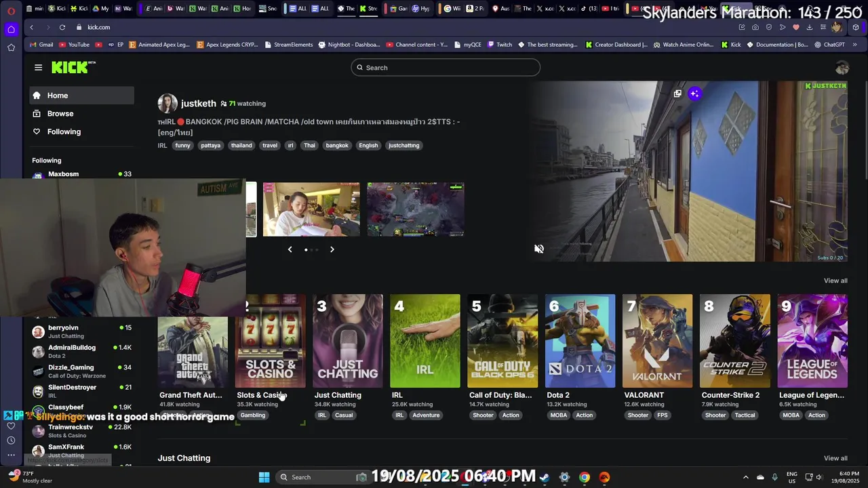Image resolution: width=868 pixels, height=488 pixels.
Task: Click the heart bookmark icon in address bar
Action: pyautogui.click(x=796, y=27)
